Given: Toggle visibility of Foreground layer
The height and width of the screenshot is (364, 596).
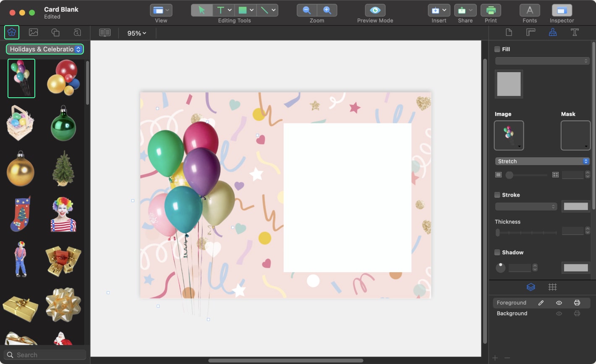Looking at the screenshot, I should point(559,303).
